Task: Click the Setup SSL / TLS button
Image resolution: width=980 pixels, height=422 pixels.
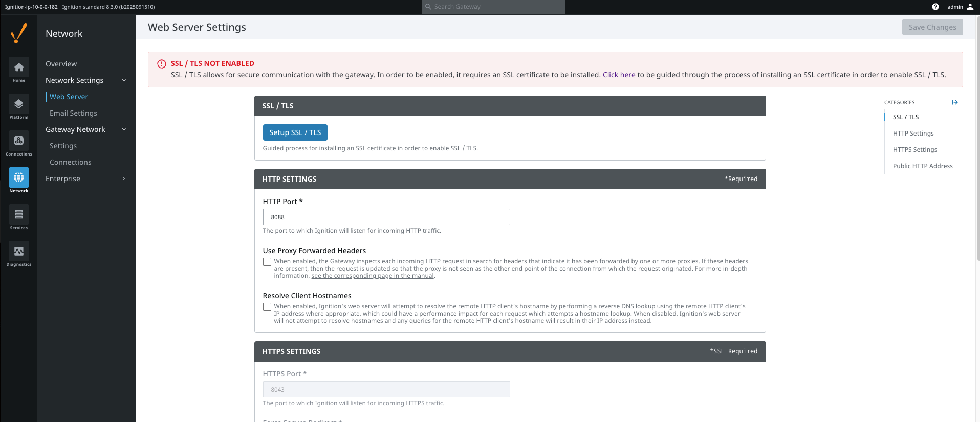Action: 295,132
